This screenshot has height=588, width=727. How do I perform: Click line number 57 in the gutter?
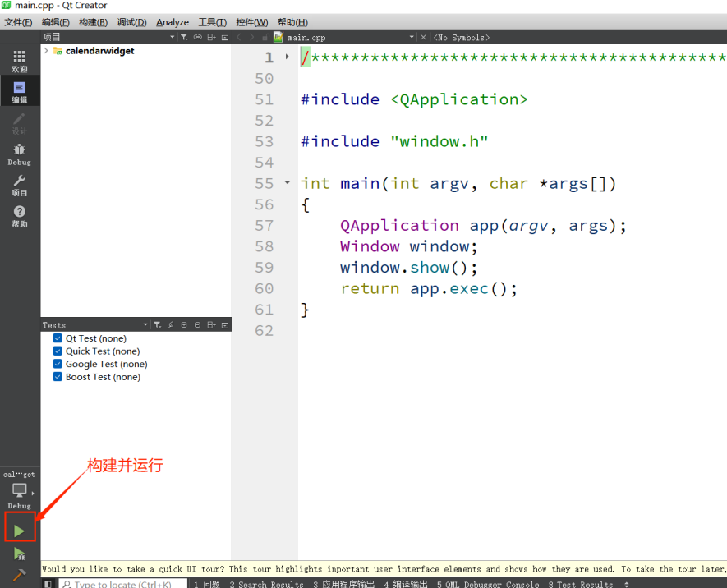click(x=265, y=226)
